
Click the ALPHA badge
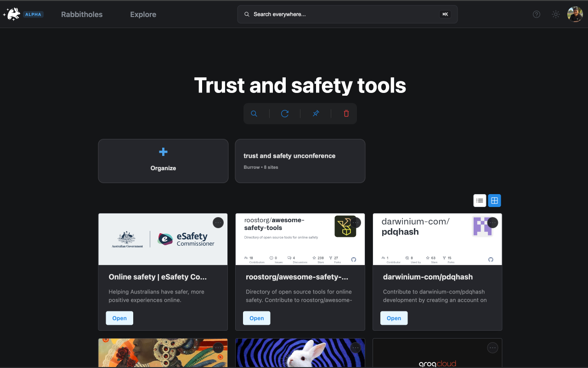[x=34, y=14]
